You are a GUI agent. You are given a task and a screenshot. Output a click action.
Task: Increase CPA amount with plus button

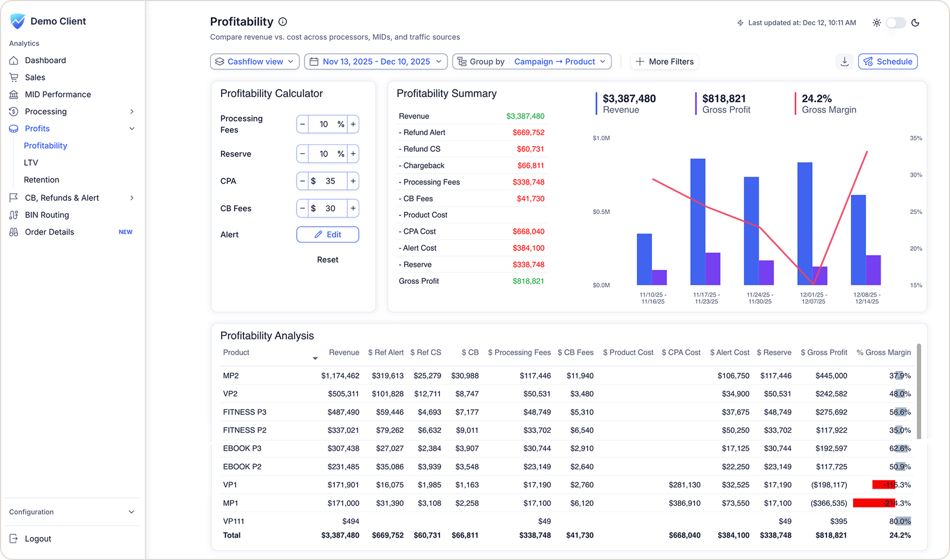point(353,181)
